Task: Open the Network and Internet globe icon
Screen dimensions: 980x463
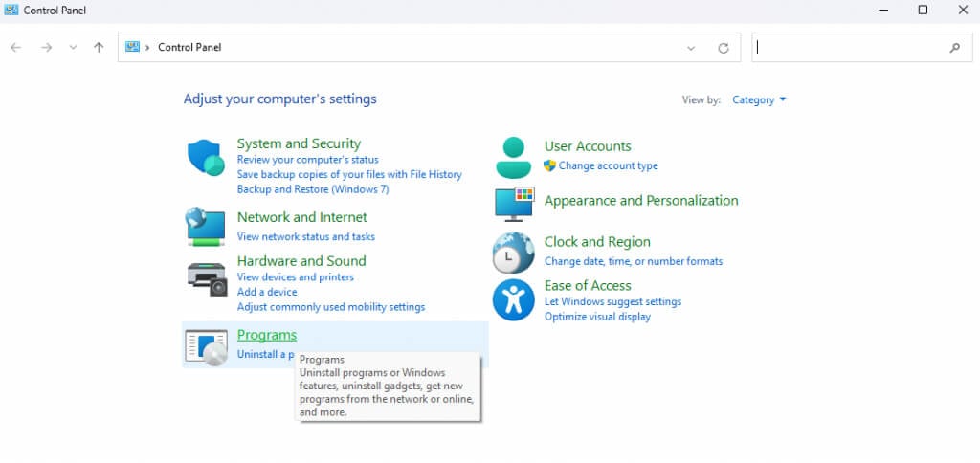Action: [205, 227]
